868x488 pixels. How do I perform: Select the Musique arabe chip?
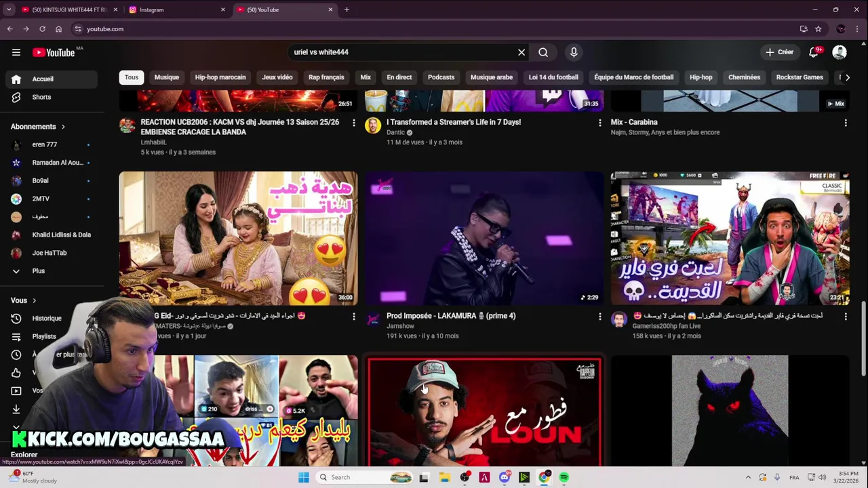(x=492, y=77)
